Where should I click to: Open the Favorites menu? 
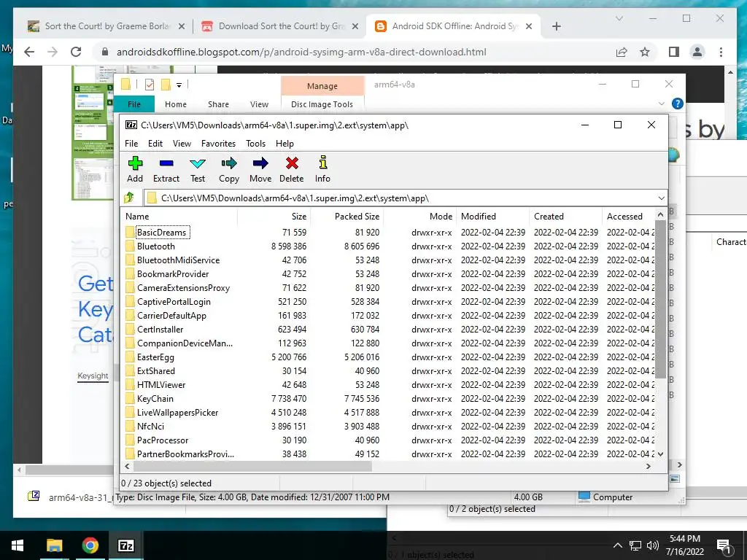218,144
